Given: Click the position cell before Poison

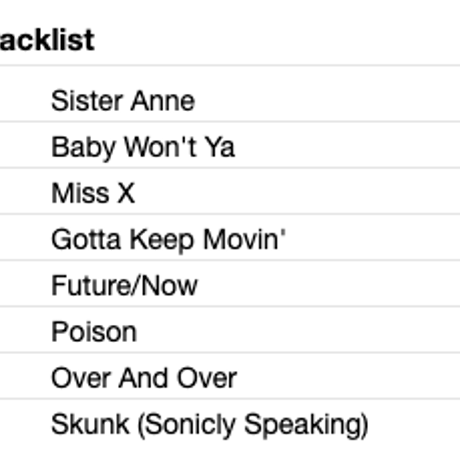Looking at the screenshot, I should pos(23,332).
